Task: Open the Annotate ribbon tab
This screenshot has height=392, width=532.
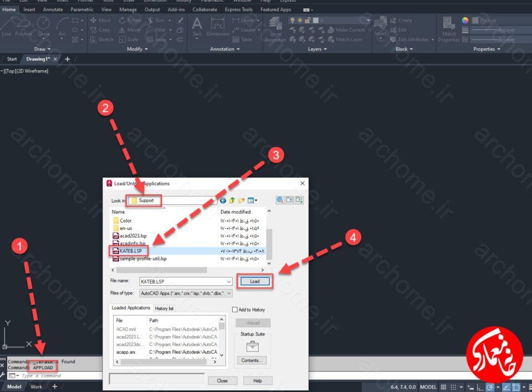Action: point(53,9)
